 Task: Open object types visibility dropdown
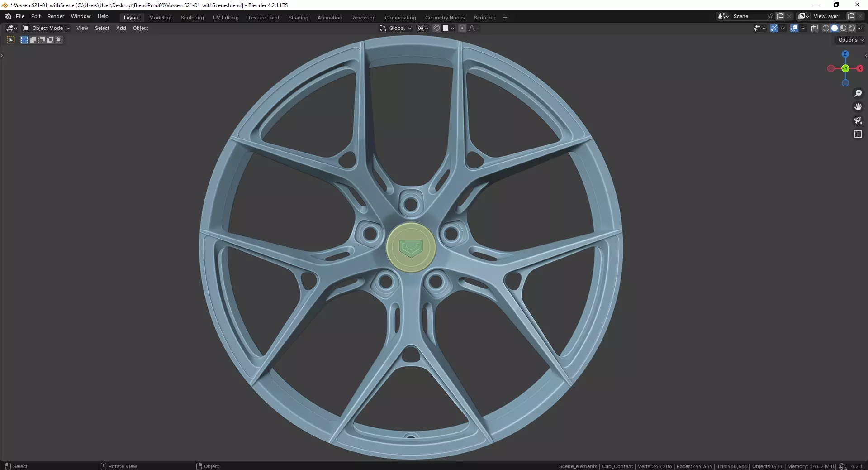760,28
